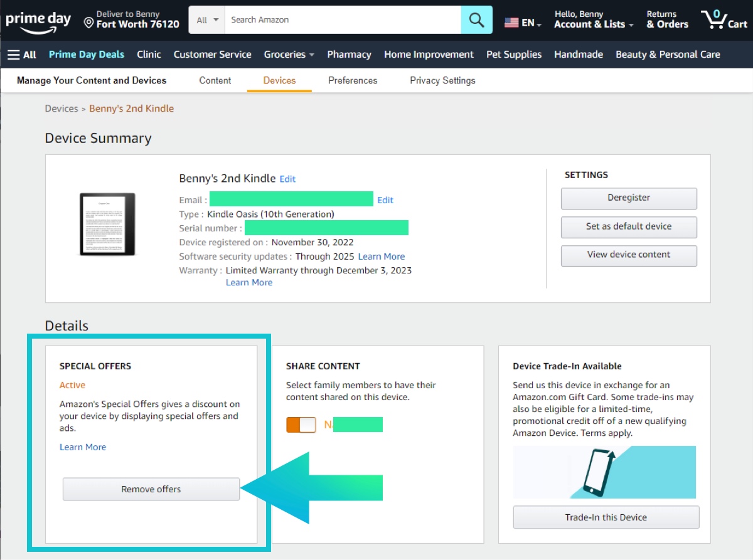Click inside the Search Amazon field
753x560 pixels.
pyautogui.click(x=342, y=20)
